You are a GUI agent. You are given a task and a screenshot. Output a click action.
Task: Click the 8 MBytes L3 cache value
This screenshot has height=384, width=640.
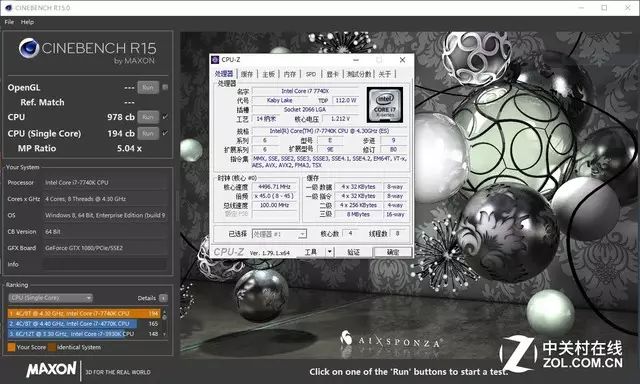click(x=358, y=214)
